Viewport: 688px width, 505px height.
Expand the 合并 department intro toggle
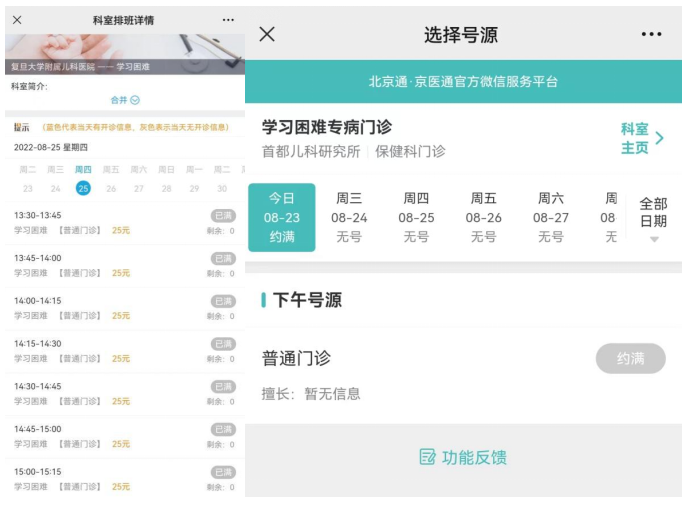[x=125, y=100]
